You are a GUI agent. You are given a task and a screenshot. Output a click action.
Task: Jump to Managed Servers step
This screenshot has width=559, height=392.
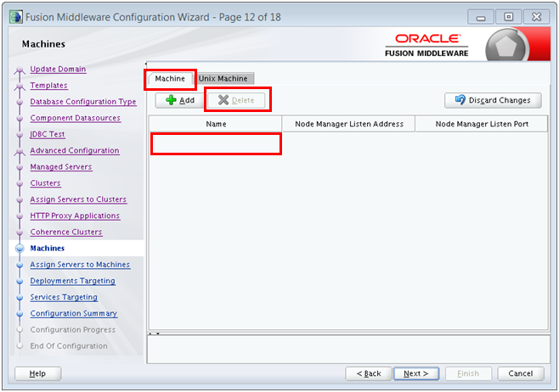[x=61, y=167]
